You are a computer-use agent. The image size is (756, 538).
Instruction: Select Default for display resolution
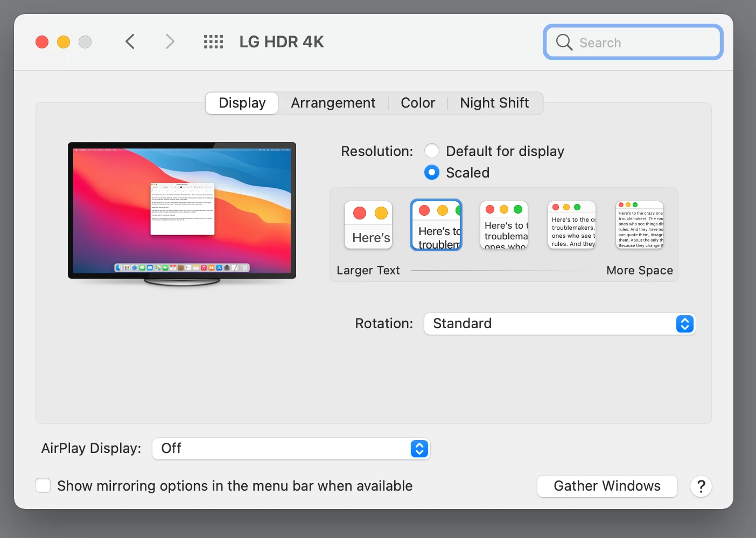pyautogui.click(x=432, y=151)
